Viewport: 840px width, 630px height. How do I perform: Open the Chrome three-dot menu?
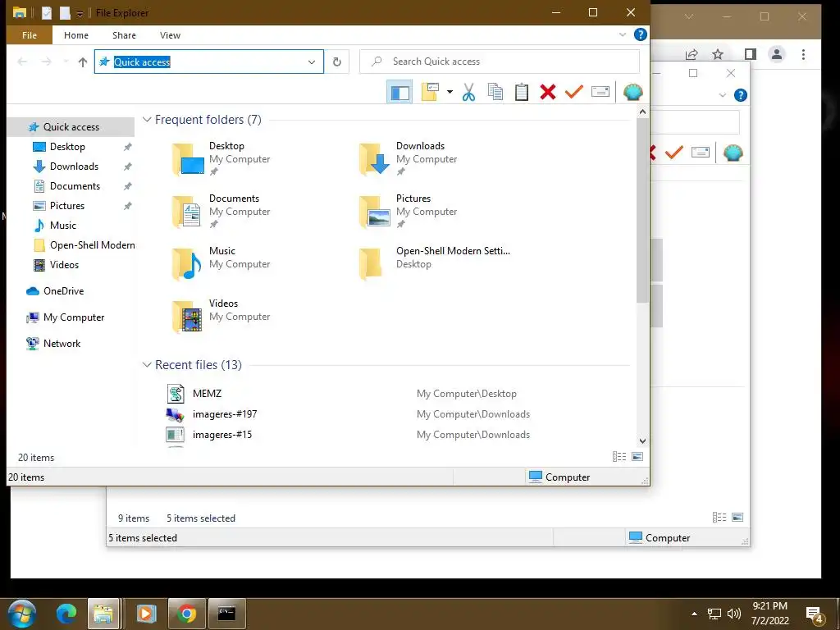(803, 54)
